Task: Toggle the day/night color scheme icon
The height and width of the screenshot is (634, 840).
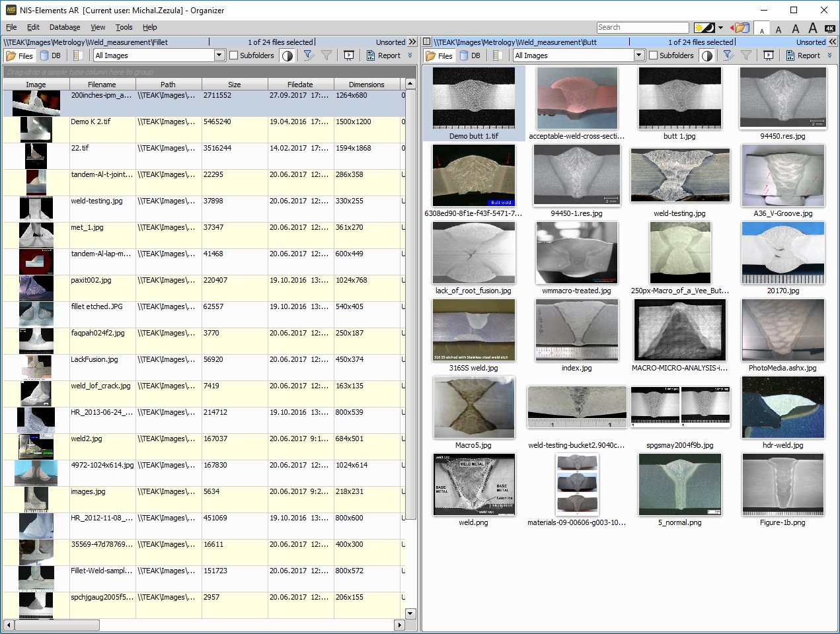Action: (x=704, y=28)
